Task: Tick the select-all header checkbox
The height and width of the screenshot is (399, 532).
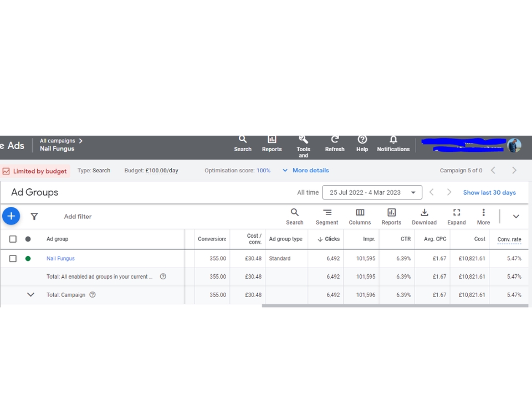Action: (x=13, y=239)
